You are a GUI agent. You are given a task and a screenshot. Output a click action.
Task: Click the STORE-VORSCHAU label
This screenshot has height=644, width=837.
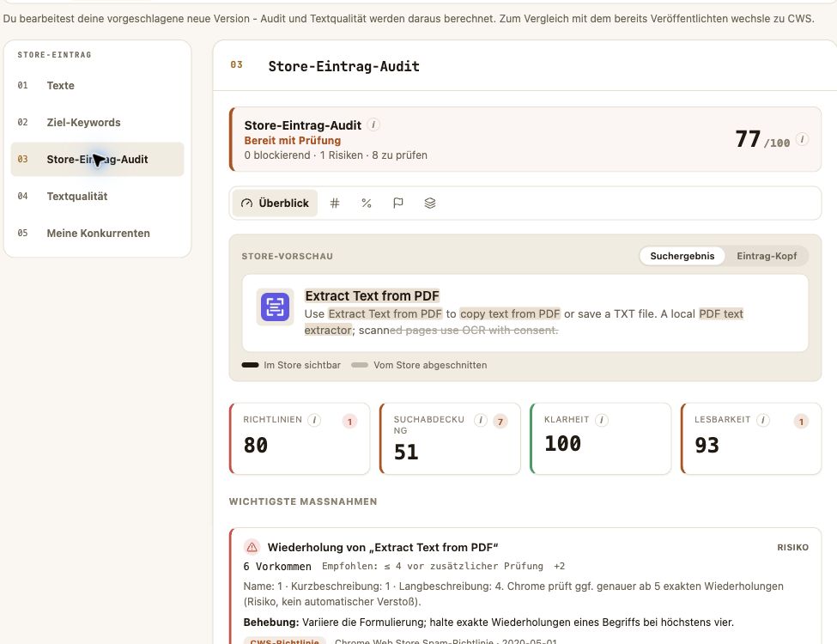pos(288,257)
